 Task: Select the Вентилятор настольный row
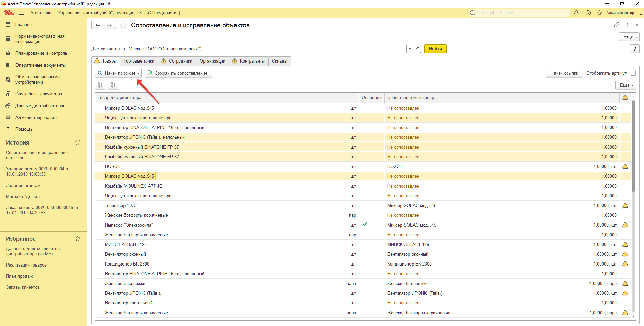click(x=363, y=303)
